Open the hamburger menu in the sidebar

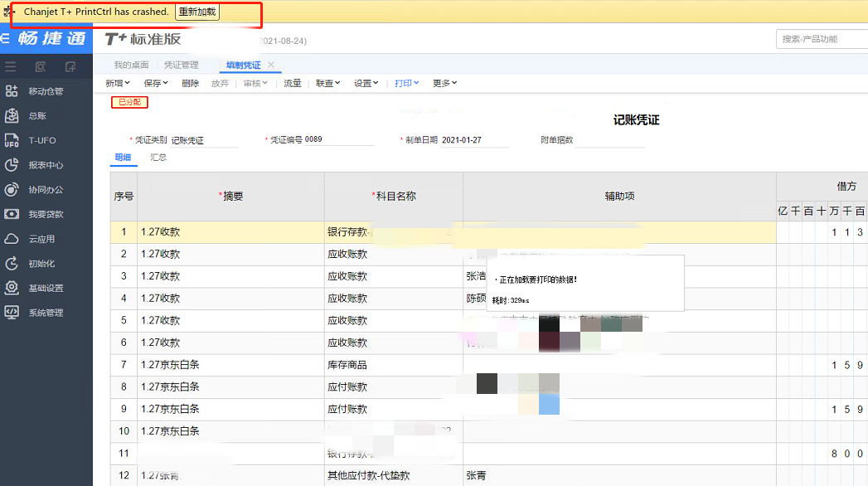11,67
